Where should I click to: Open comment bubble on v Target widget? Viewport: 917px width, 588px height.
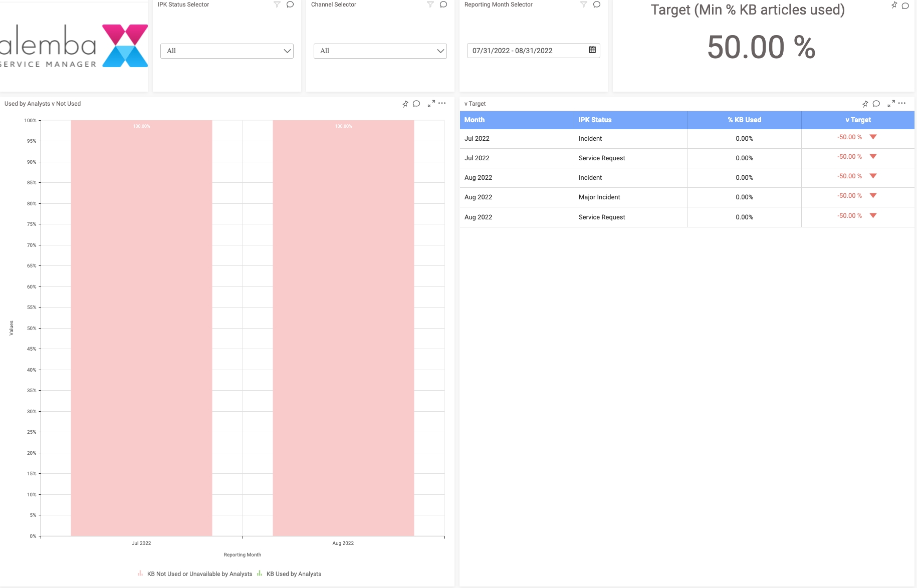[x=876, y=104]
